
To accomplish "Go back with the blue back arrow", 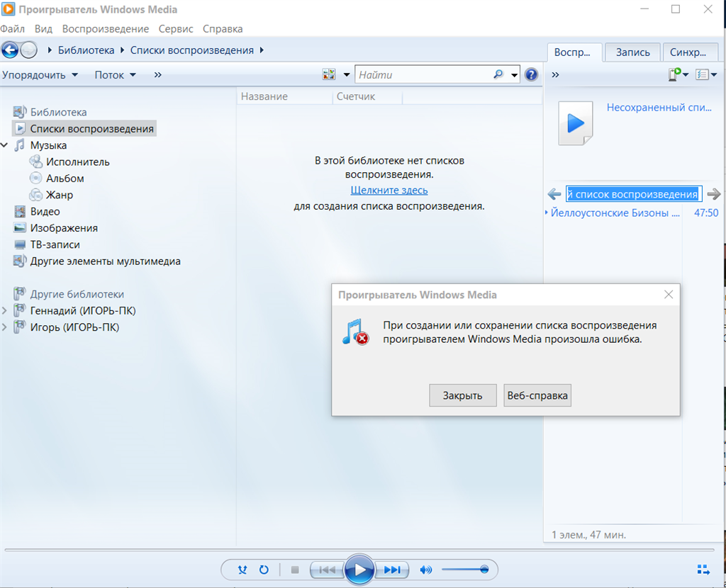I will point(10,50).
